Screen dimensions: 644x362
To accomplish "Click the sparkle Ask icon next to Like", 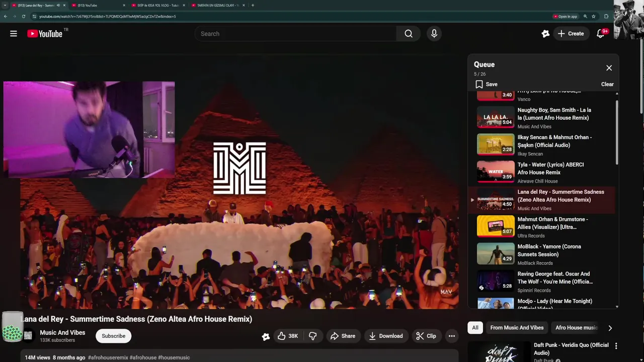I will (266, 336).
